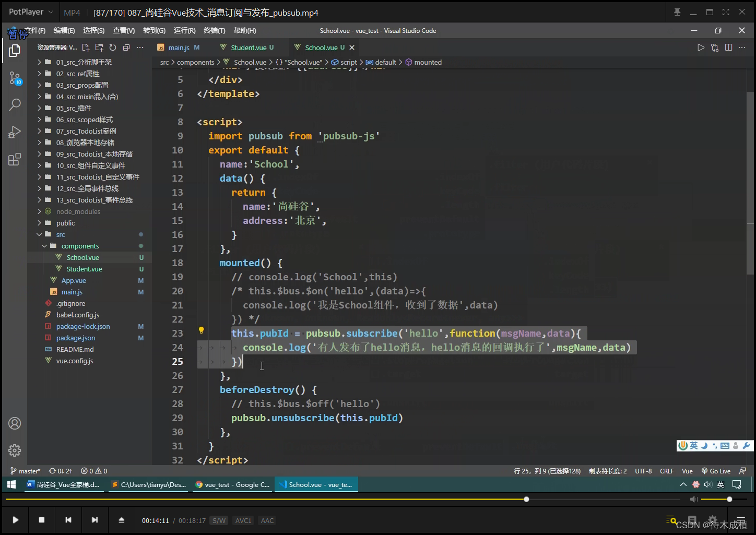Open explorer more actions (ellipsis)
The height and width of the screenshot is (535, 756).
pos(140,47)
